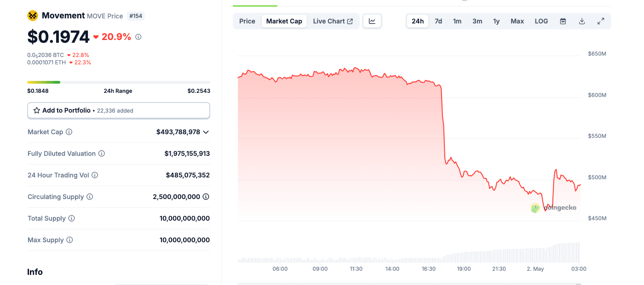644x285 pixels.
Task: Toggle LOG scale on the chart
Action: click(x=541, y=21)
